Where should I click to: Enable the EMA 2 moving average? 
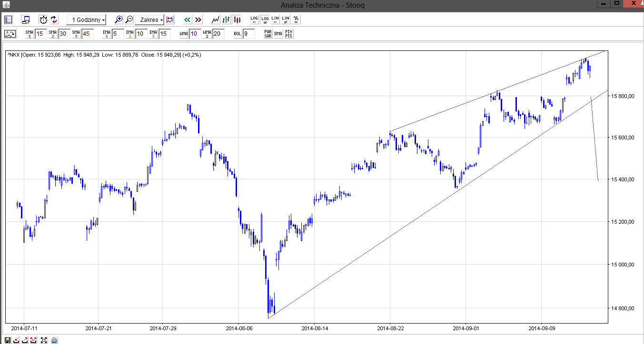point(129,34)
